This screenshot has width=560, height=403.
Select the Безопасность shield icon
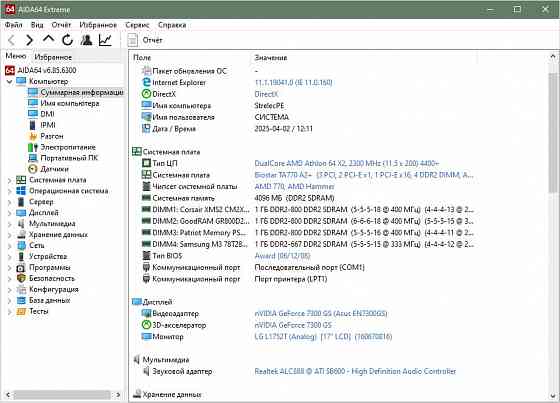(21, 278)
